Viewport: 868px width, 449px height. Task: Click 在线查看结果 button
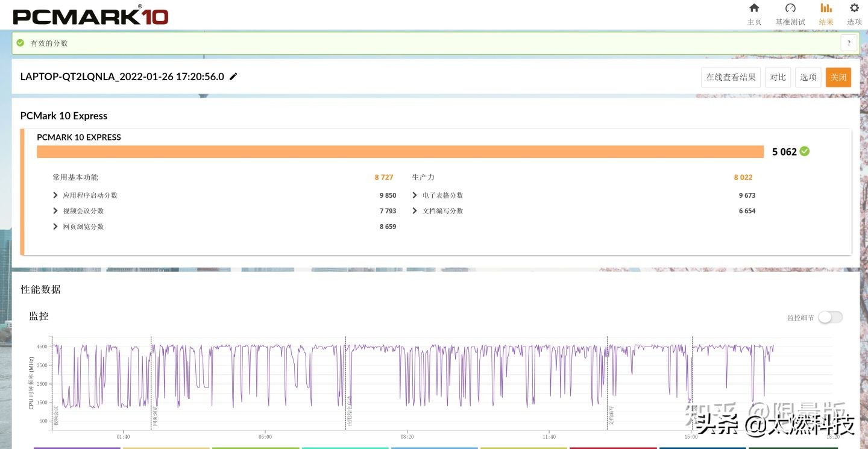(731, 77)
